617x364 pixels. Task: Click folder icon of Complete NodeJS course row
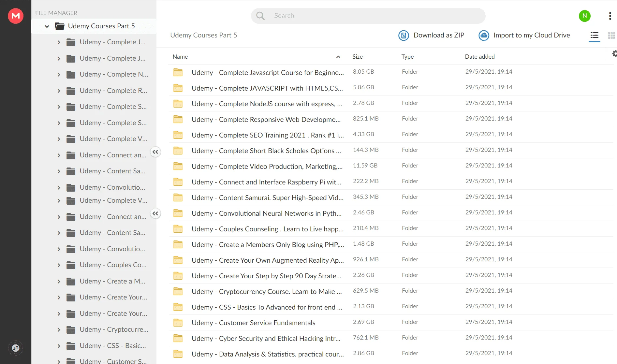click(178, 104)
